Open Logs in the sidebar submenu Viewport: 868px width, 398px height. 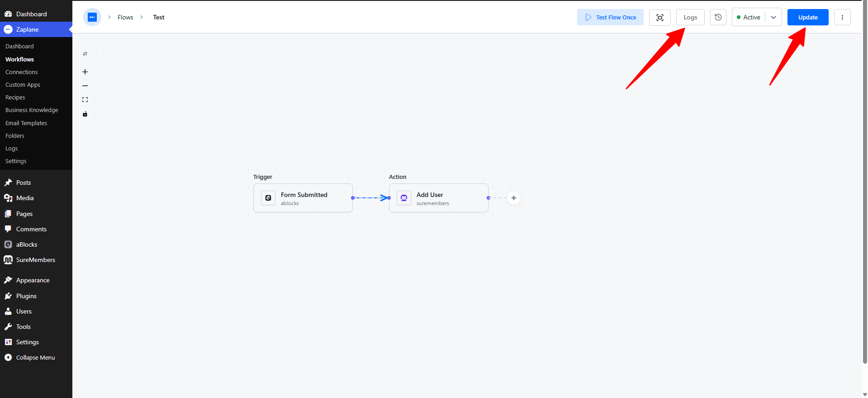(x=11, y=148)
